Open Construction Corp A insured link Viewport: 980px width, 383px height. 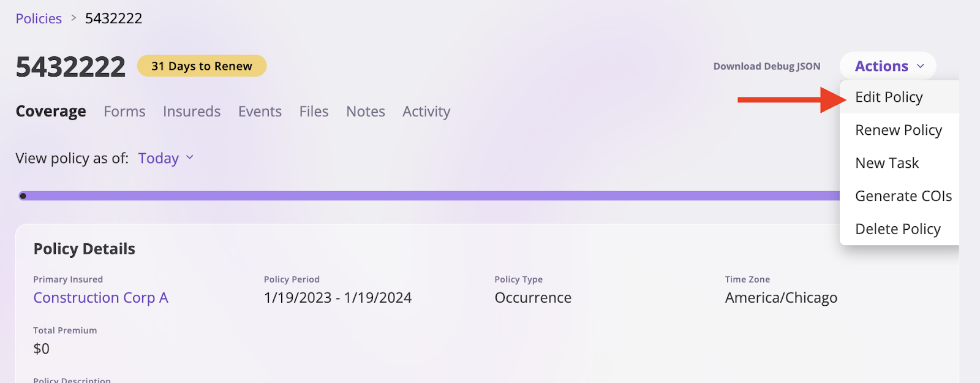point(100,298)
